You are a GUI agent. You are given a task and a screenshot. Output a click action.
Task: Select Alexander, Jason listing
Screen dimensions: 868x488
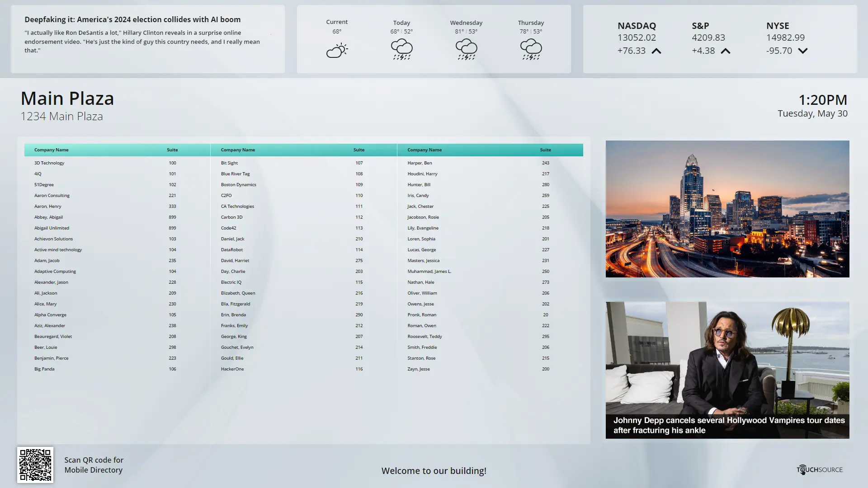pos(117,282)
